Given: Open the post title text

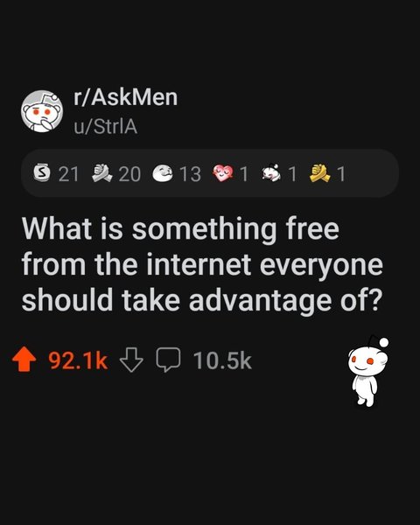Looking at the screenshot, I should point(202,264).
